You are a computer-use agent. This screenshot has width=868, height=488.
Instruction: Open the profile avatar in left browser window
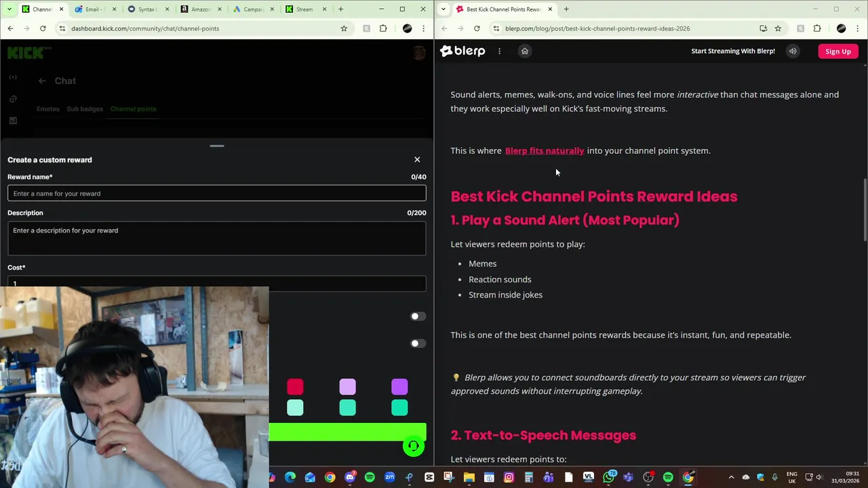click(407, 28)
